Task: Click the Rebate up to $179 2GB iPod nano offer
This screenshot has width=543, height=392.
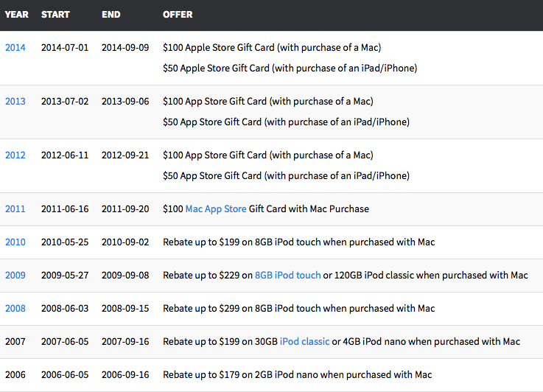Action: (x=298, y=375)
